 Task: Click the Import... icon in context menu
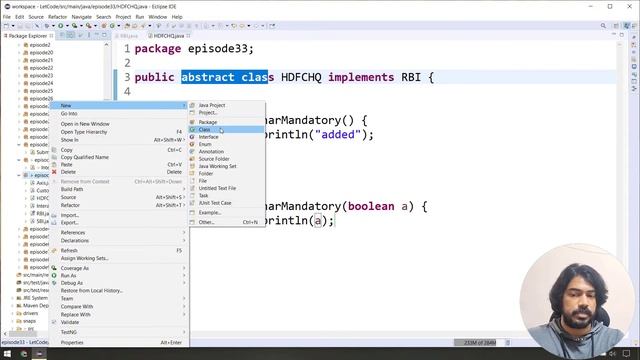(x=54, y=215)
